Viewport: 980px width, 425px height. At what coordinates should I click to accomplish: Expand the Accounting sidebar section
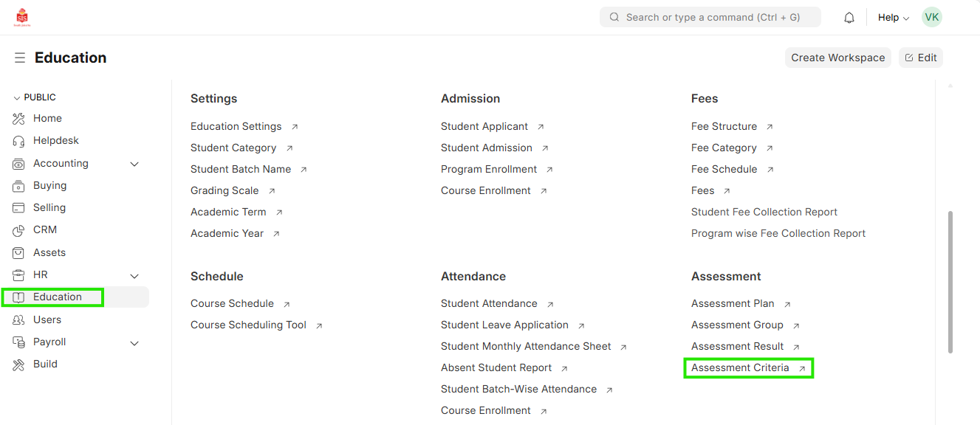pos(134,164)
